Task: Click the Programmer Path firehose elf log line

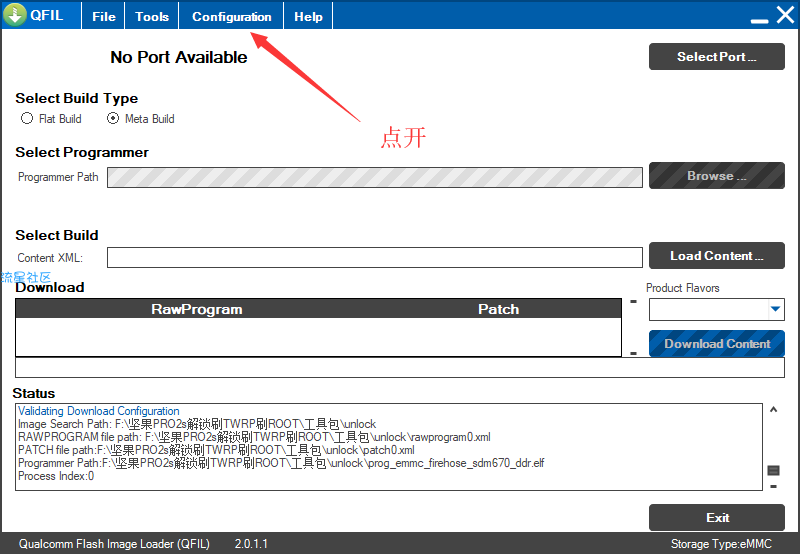Action: (281, 463)
